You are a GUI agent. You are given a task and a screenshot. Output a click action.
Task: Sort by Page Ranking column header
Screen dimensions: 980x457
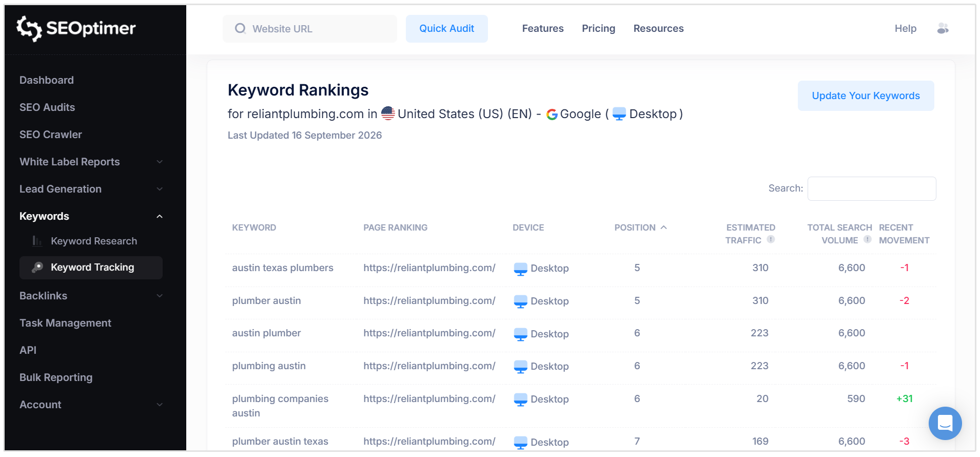pos(395,227)
